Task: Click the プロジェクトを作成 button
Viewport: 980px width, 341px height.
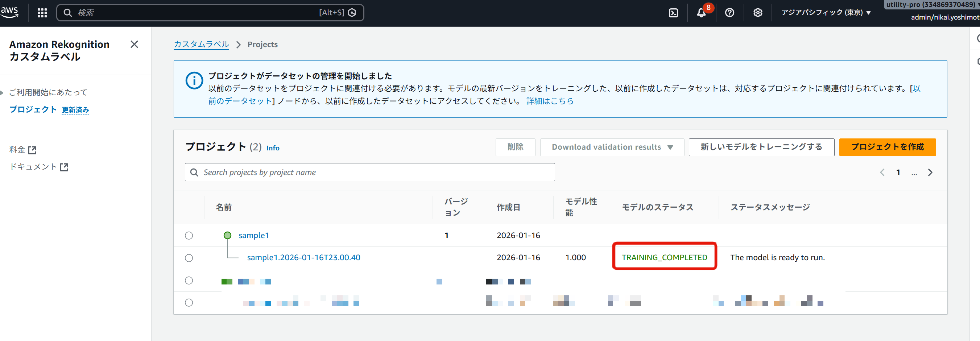Action: click(x=887, y=147)
